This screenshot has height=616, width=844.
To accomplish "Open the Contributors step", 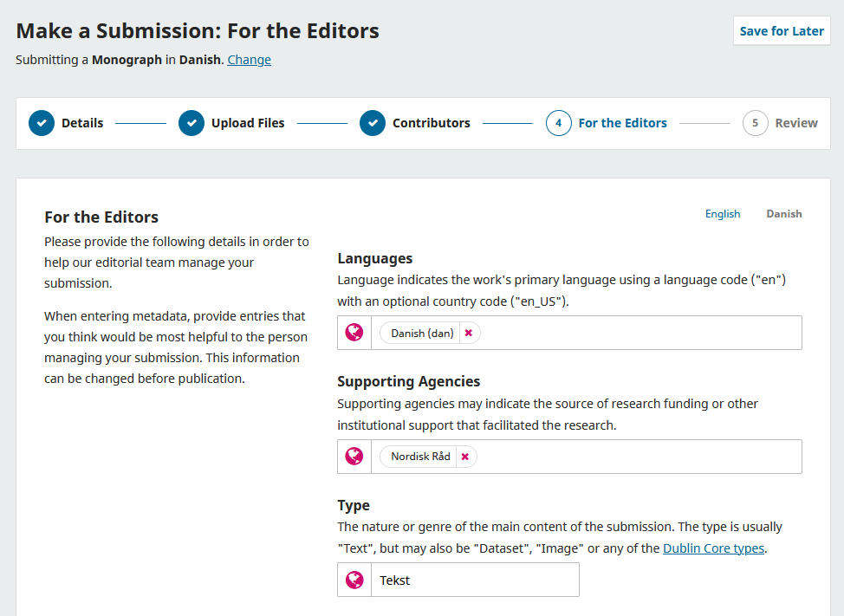I will pos(432,123).
